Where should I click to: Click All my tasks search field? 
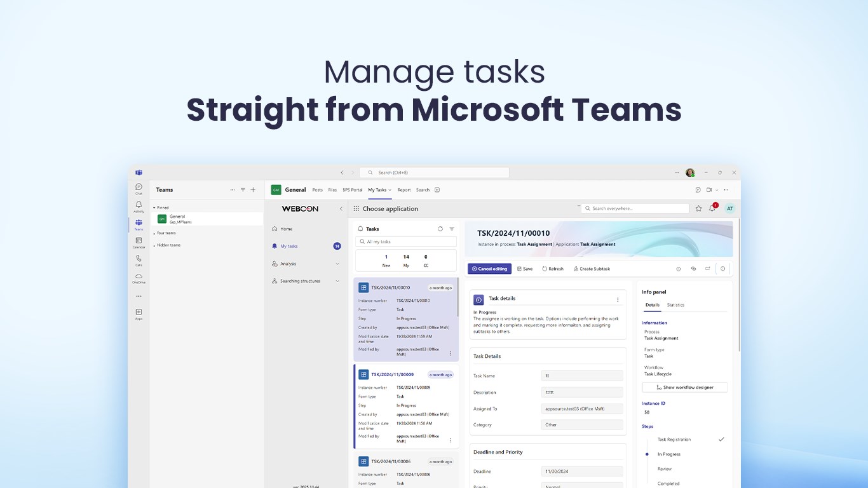coord(405,241)
